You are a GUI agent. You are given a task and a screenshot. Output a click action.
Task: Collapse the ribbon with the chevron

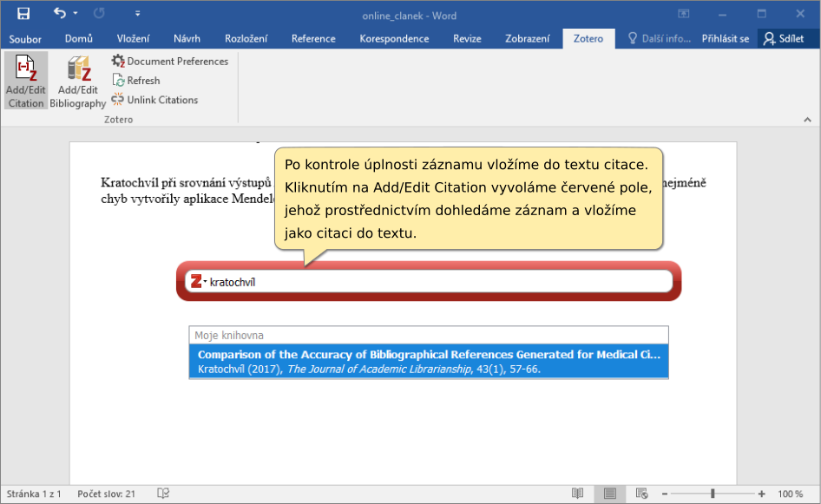(x=807, y=120)
